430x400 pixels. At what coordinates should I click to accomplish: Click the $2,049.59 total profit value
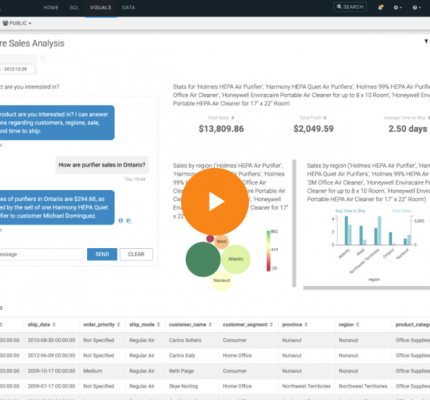[313, 129]
